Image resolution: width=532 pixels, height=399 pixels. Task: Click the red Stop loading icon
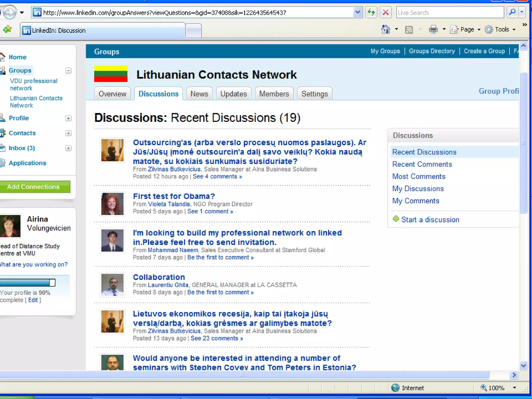(386, 12)
